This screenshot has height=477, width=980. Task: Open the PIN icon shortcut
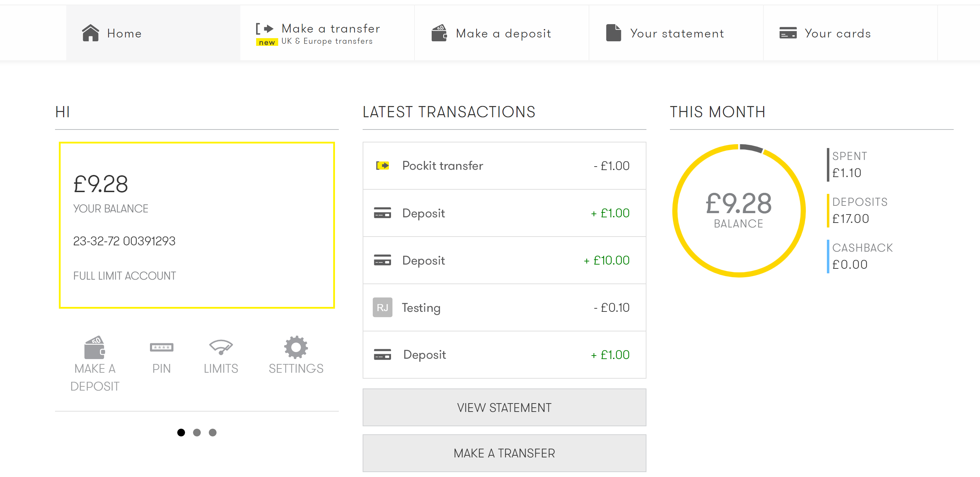click(x=161, y=348)
